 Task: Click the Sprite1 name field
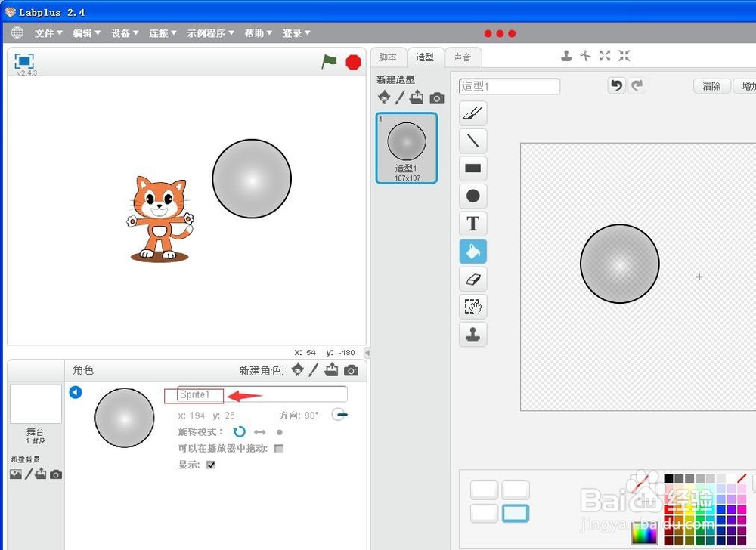(262, 394)
